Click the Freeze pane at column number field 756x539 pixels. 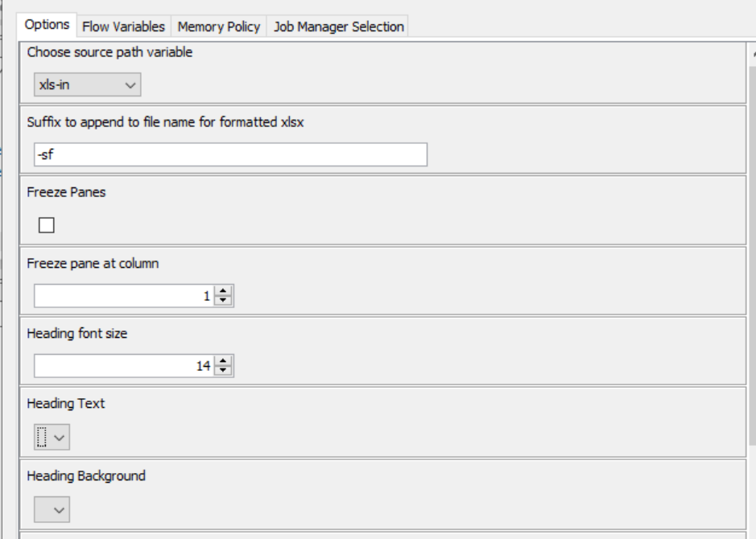(x=125, y=296)
